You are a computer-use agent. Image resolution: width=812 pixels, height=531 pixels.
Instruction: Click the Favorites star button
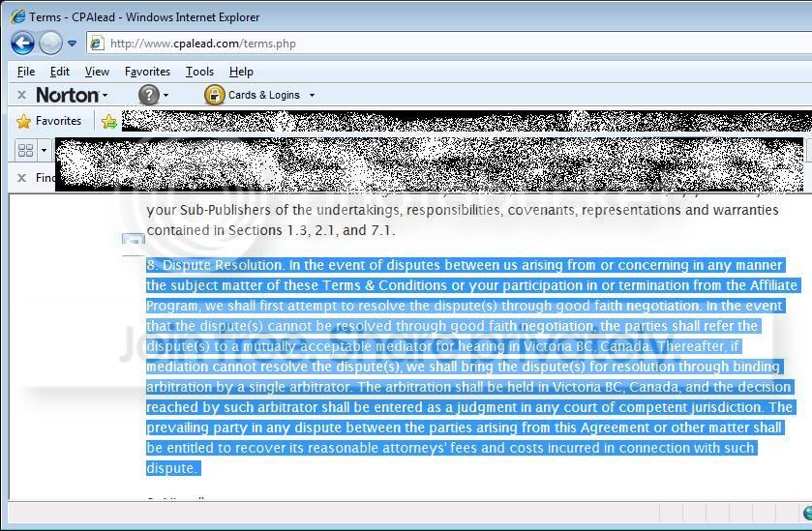click(49, 121)
